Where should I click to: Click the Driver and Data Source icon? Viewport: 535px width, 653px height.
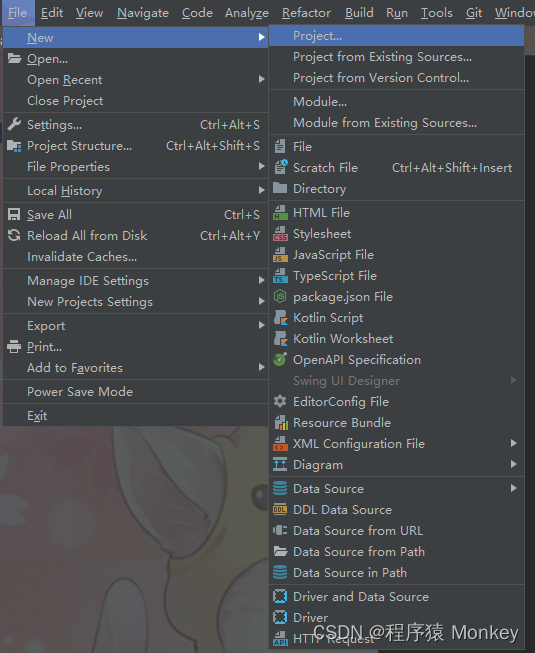click(x=280, y=596)
